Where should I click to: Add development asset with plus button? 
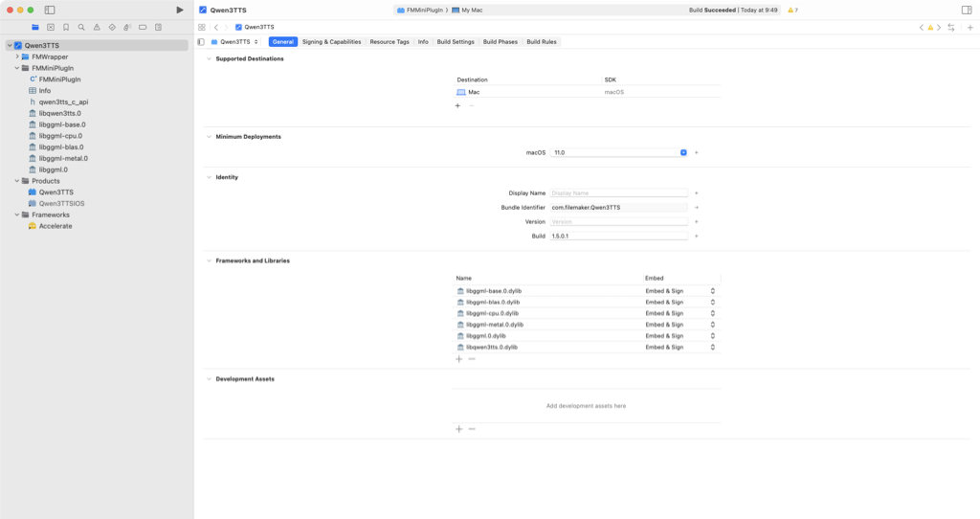click(x=458, y=429)
